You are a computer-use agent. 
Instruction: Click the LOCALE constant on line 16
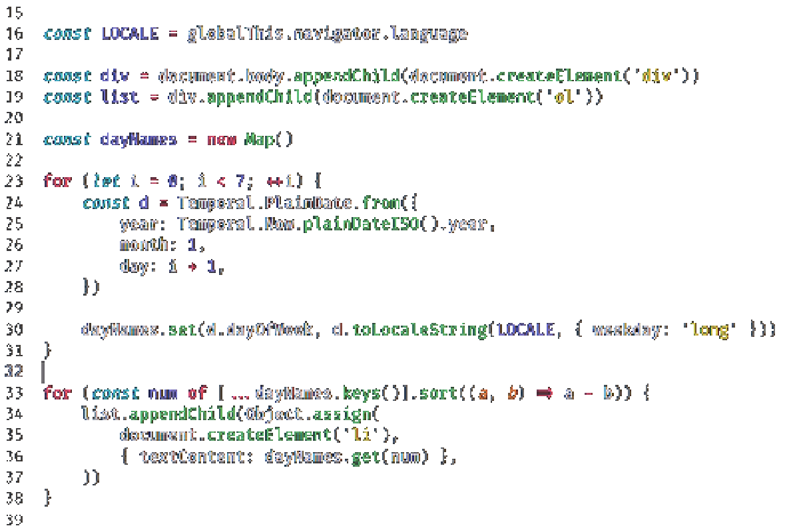[x=129, y=33]
